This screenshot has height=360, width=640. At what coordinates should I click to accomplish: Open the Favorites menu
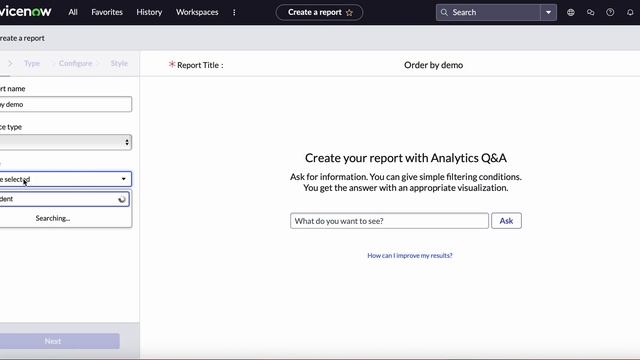[x=107, y=12]
